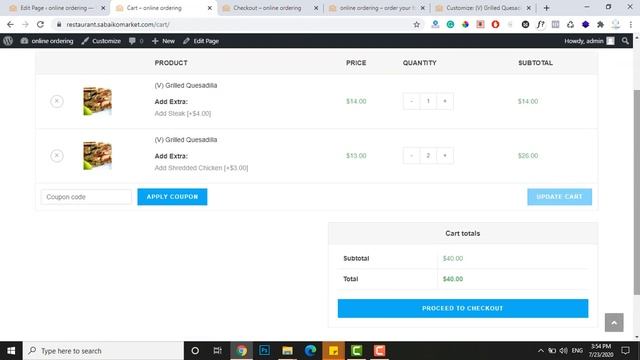Open Cortana from the taskbar
This screenshot has height=360, width=640.
(195, 351)
